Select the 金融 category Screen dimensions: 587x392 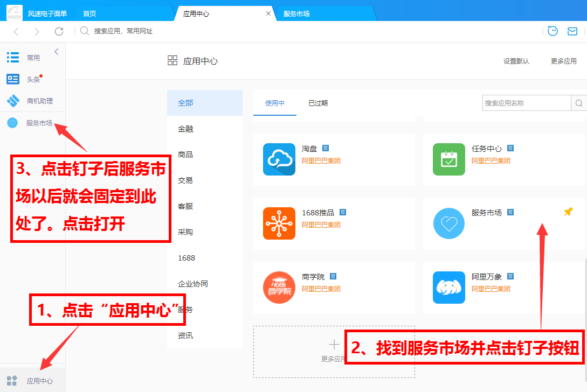click(205, 129)
